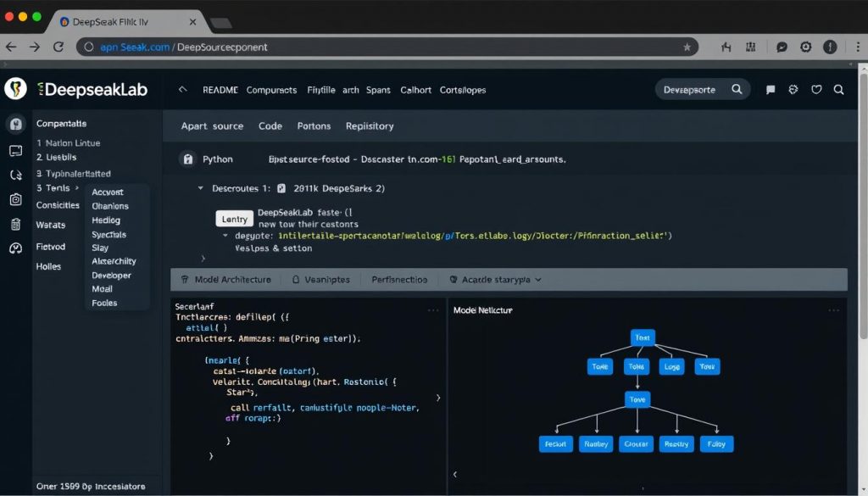
Task: Click the far-right header search icon
Action: tap(838, 90)
